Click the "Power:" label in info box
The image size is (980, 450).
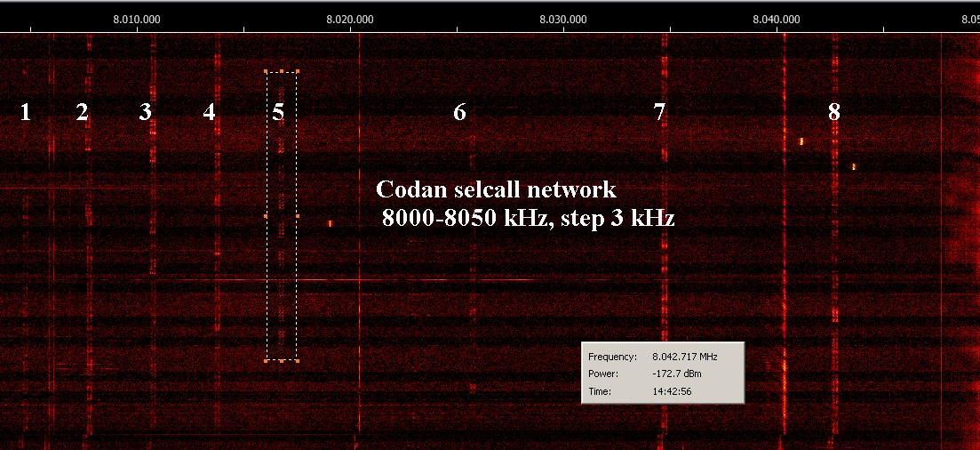click(603, 374)
